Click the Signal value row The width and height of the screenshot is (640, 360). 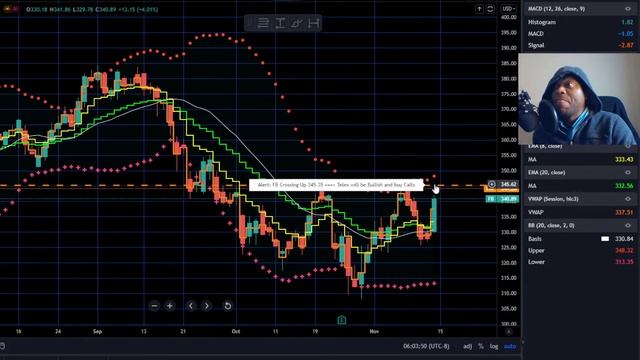[x=580, y=45]
